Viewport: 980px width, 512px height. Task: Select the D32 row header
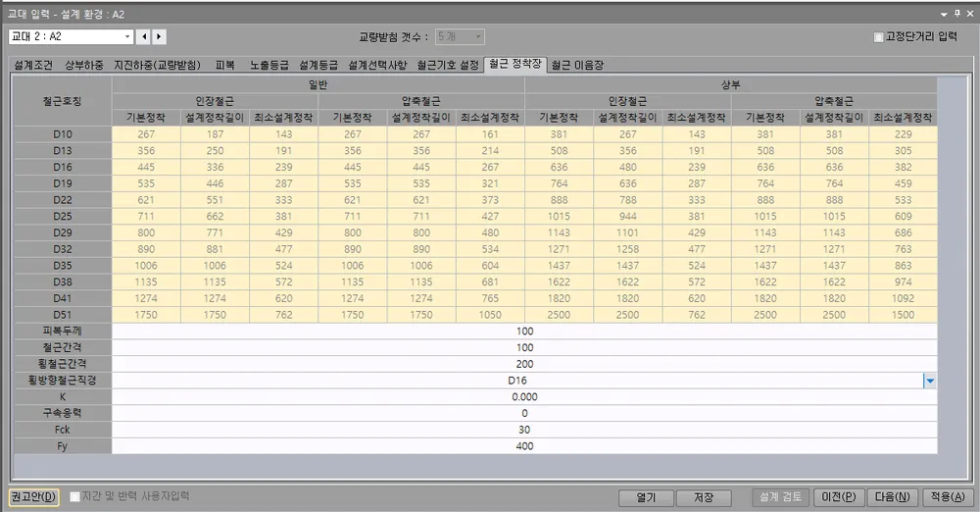coord(63,249)
